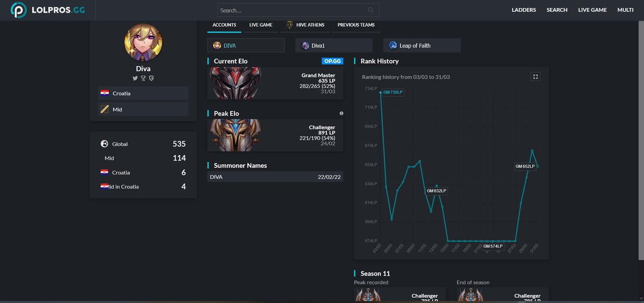
Task: Select the Diva1 account button
Action: (x=334, y=46)
